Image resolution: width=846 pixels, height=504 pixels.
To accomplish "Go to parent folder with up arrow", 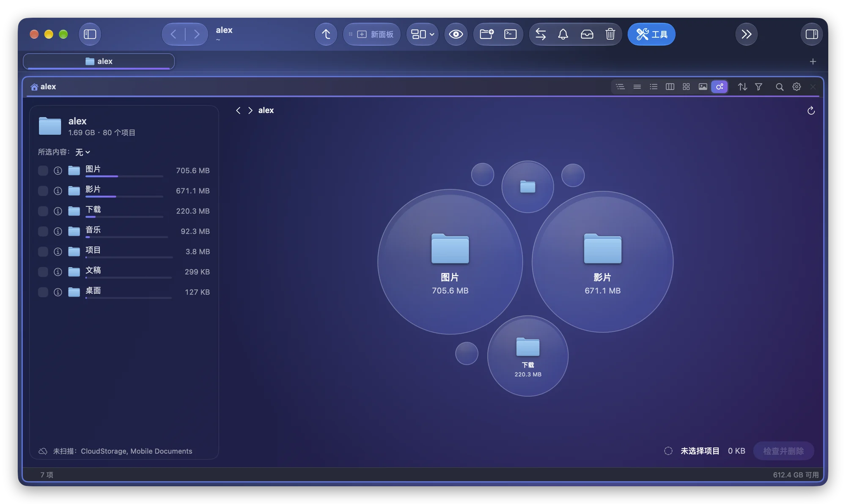I will click(326, 34).
